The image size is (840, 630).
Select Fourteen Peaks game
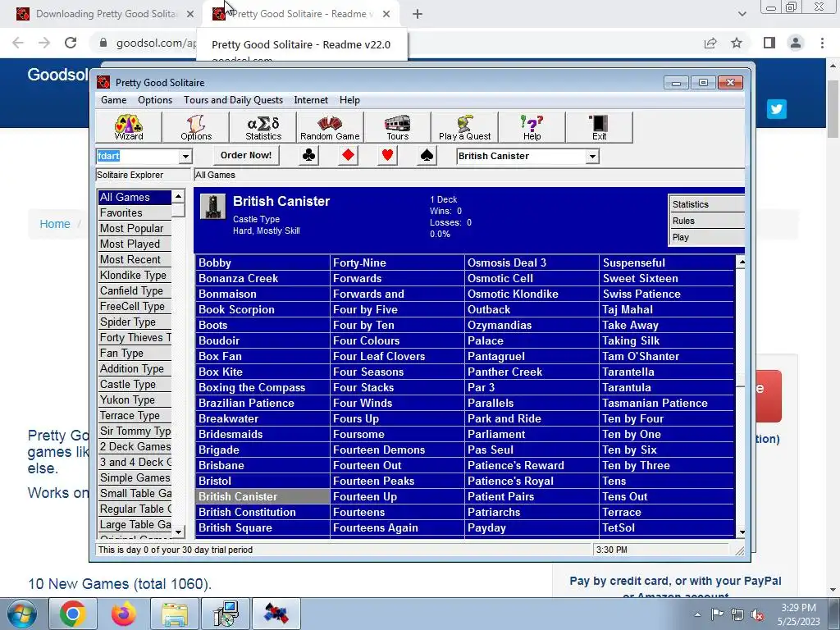397,481
